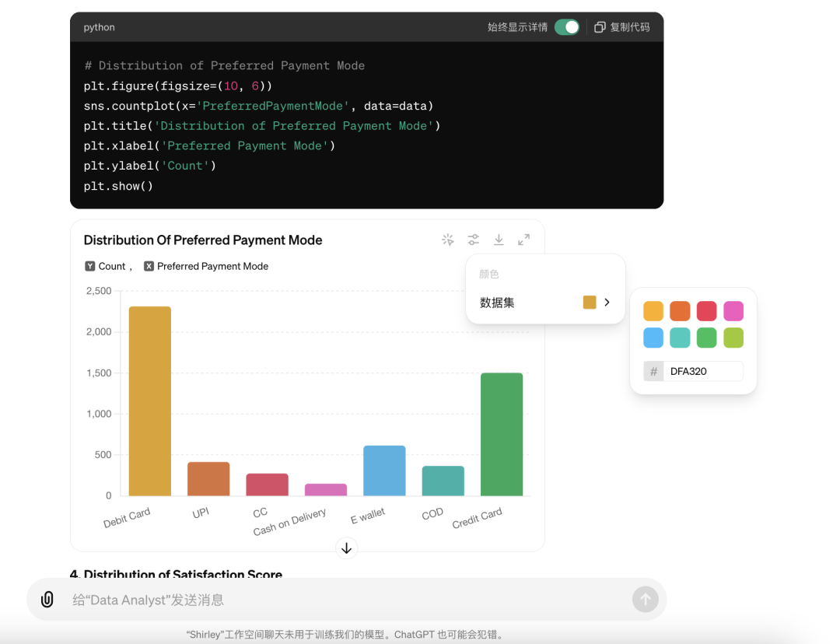Viewport: 840px width, 644px height.
Task: Click the scroll-down arrow circle
Action: tap(347, 548)
